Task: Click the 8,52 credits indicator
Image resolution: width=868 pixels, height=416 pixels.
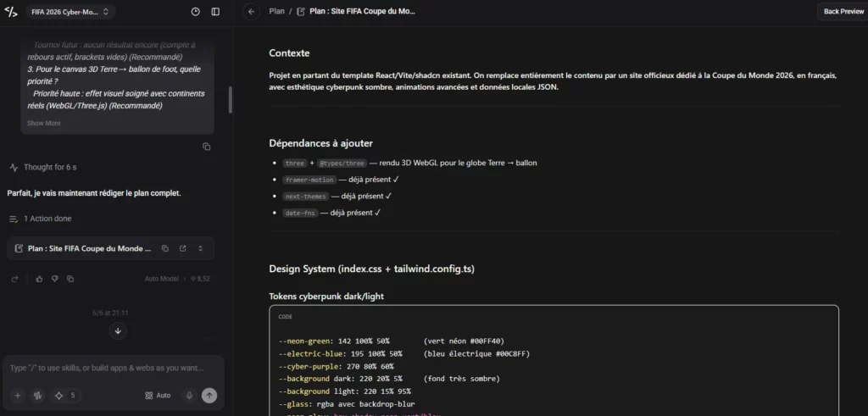Action: tap(200, 279)
